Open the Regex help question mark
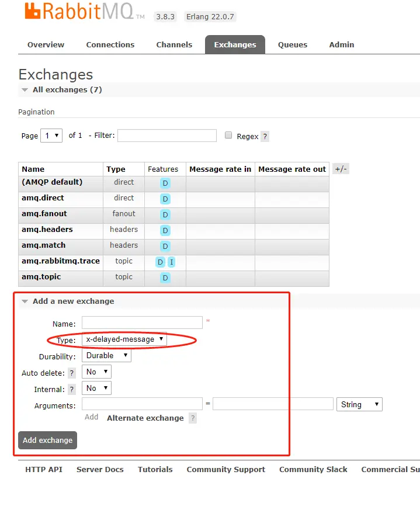 265,136
